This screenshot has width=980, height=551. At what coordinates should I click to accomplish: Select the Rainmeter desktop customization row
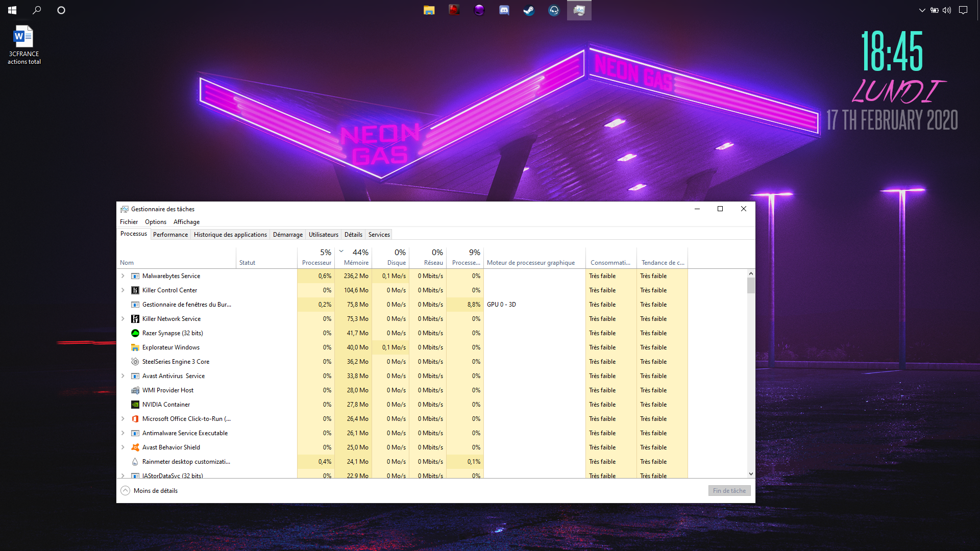(186, 462)
